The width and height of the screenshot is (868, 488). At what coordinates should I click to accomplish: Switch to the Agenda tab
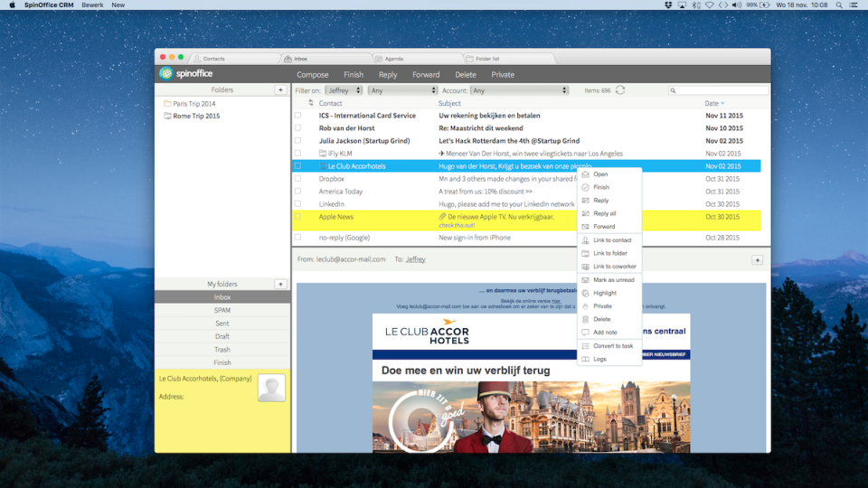pyautogui.click(x=417, y=58)
